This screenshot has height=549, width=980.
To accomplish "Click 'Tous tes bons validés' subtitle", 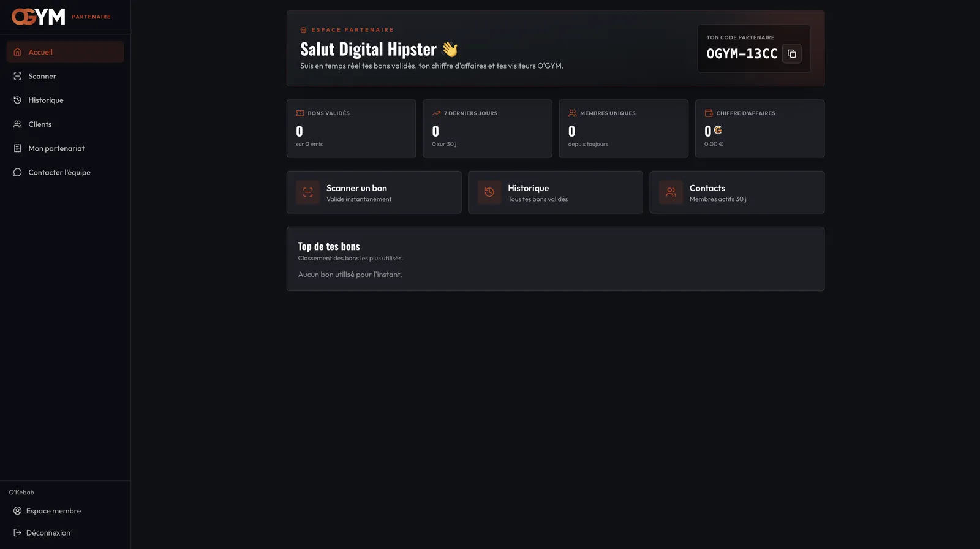I will tap(538, 199).
